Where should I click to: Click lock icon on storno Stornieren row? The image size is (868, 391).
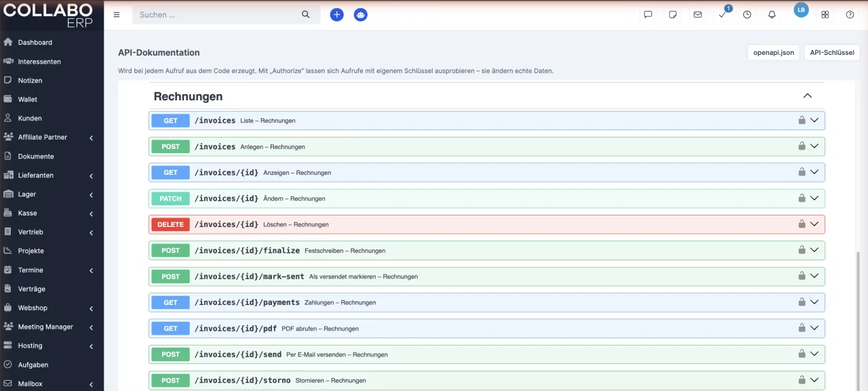[802, 379]
